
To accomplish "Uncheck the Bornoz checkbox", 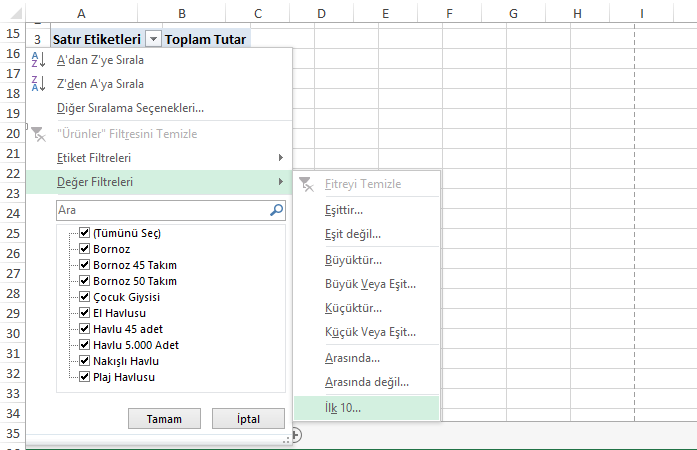I will (85, 249).
